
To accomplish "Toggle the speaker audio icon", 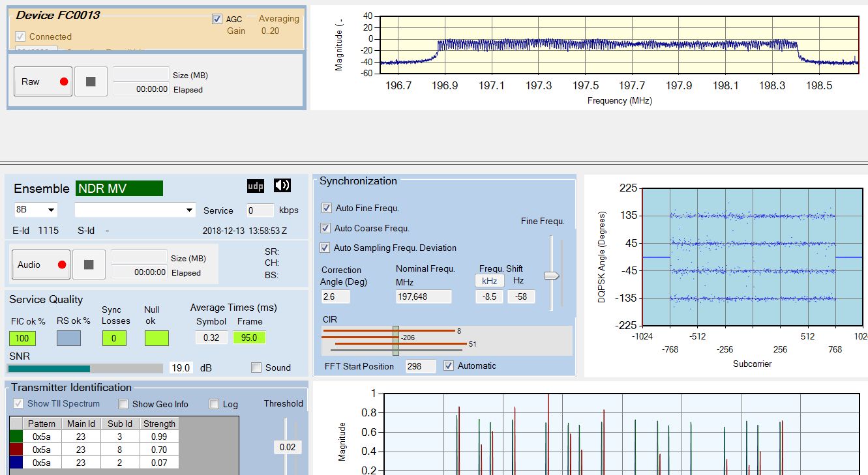I will pos(282,186).
